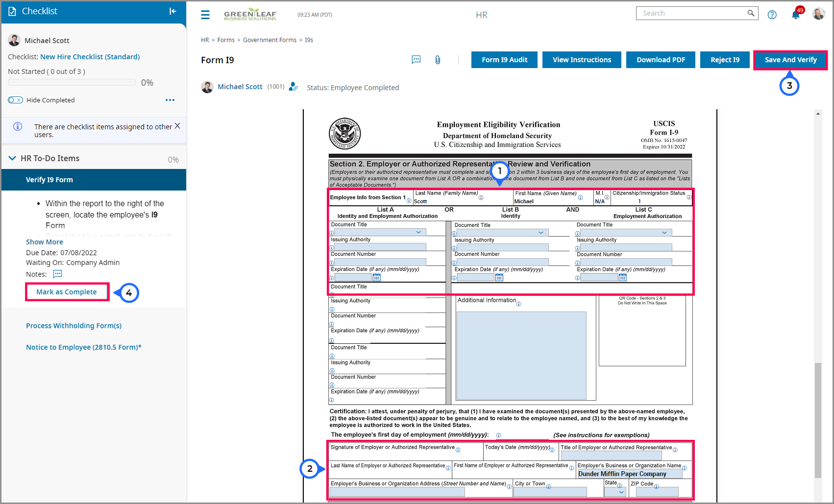
Task: Click View Instructions button
Action: pyautogui.click(x=582, y=60)
